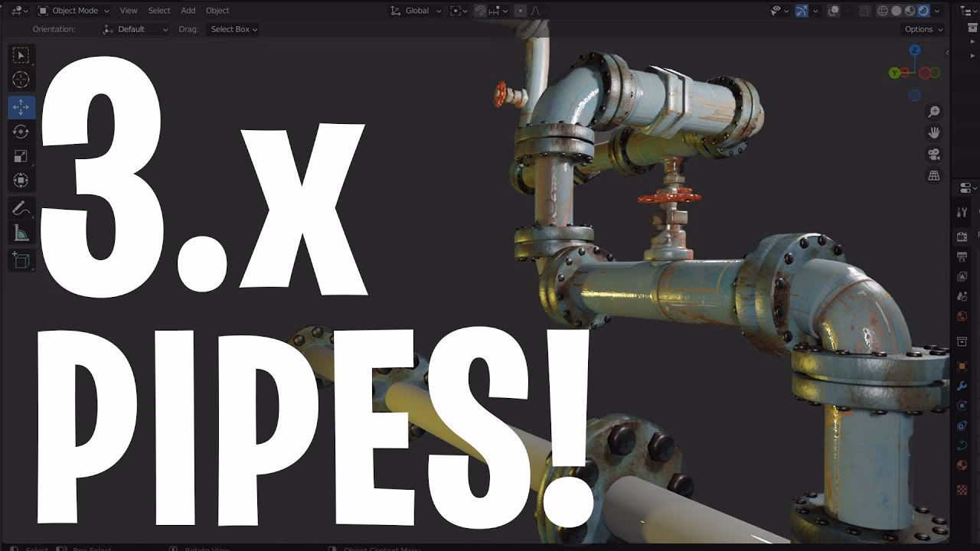Select the Cursor tool

coord(21,80)
